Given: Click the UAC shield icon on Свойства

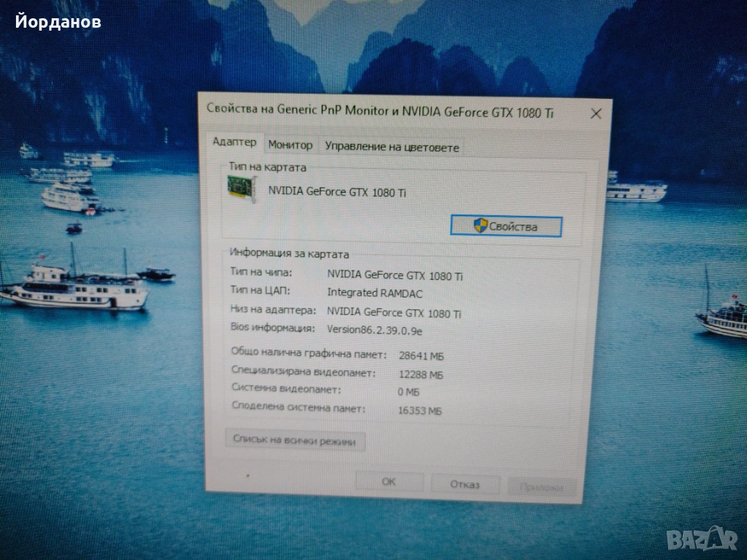Looking at the screenshot, I should click(x=480, y=226).
